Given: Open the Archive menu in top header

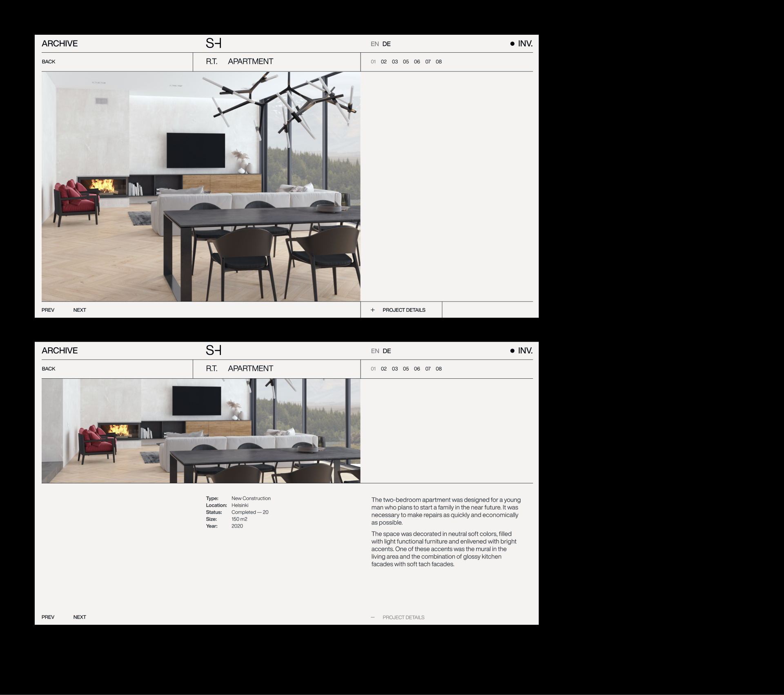Looking at the screenshot, I should tap(60, 44).
